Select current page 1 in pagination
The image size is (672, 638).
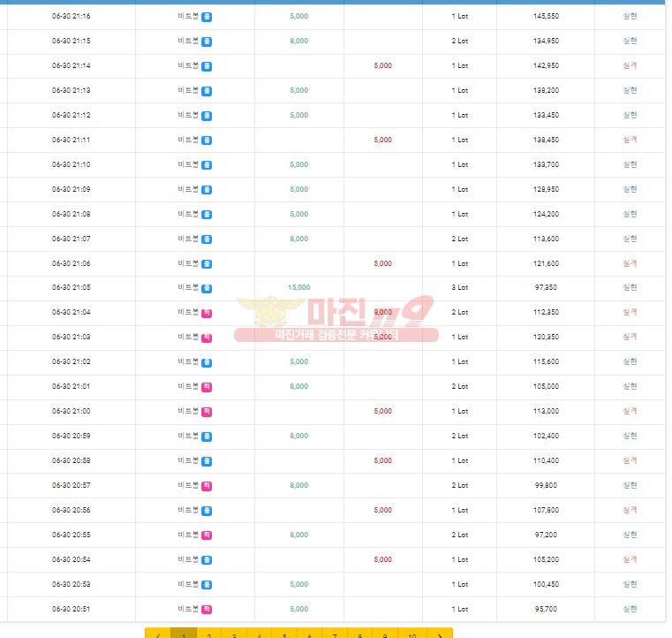click(x=184, y=634)
